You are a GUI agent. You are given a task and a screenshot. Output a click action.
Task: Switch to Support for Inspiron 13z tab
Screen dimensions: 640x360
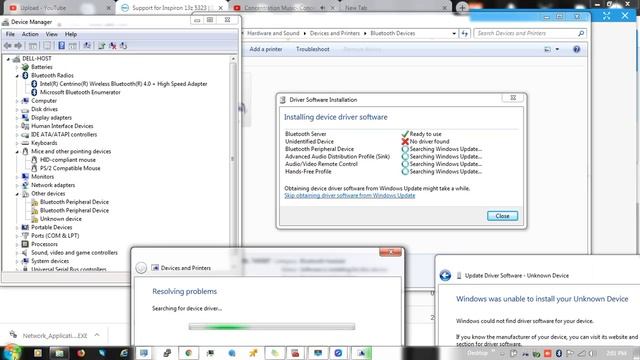[171, 8]
